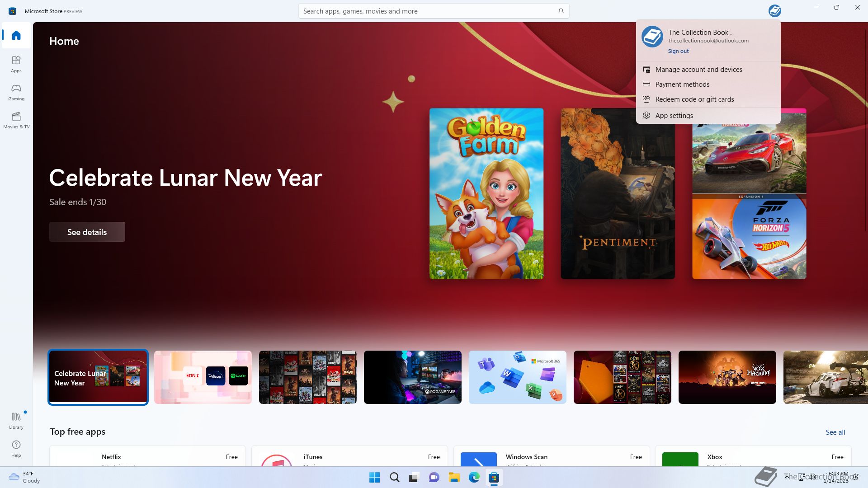Open the Xbox app listing

pos(753,456)
